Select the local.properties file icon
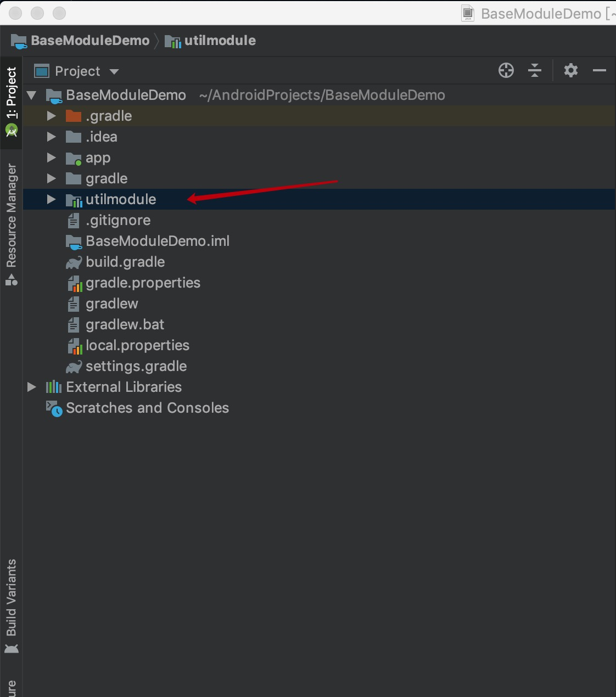This screenshot has width=616, height=697. tap(74, 346)
